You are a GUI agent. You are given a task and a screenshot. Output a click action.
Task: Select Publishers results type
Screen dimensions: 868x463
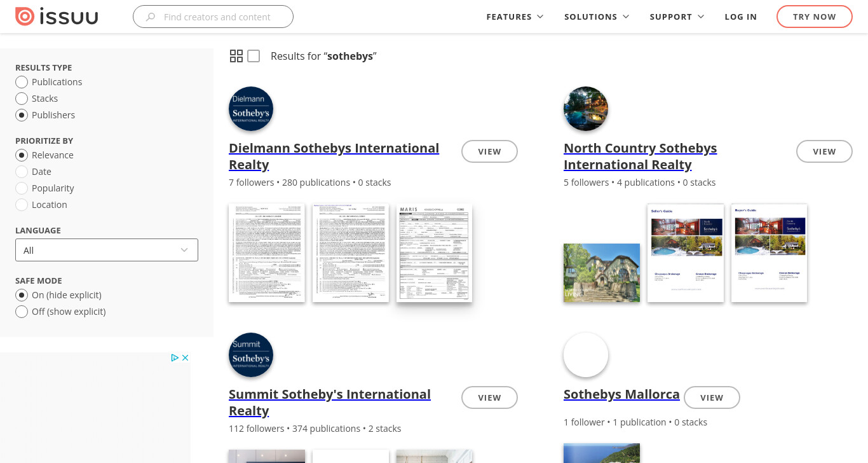point(22,115)
